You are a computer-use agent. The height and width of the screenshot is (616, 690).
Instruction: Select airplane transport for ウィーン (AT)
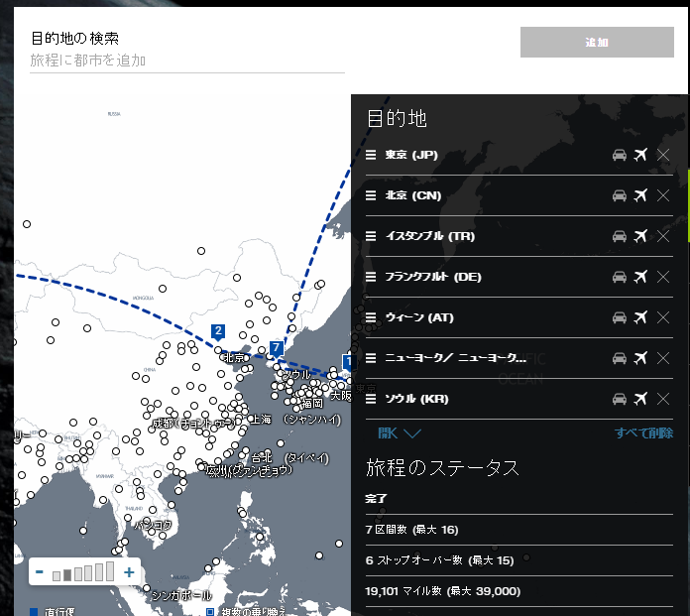[640, 317]
